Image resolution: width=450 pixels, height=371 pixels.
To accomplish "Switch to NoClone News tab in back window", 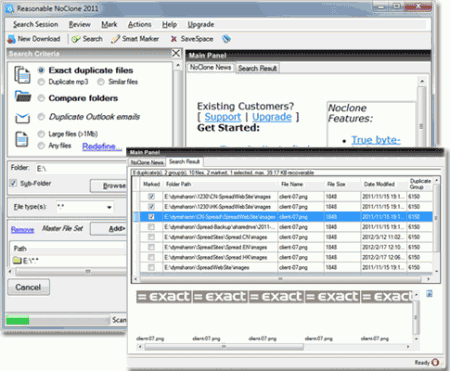I will coord(210,67).
